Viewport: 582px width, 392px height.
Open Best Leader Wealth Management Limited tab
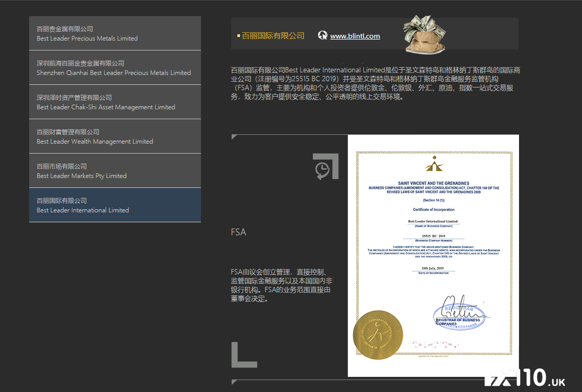click(115, 136)
